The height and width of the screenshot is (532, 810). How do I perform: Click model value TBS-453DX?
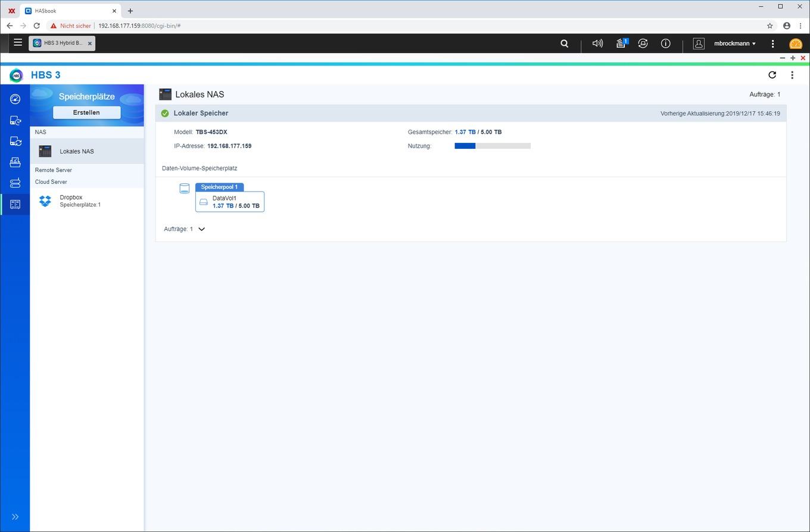211,132
